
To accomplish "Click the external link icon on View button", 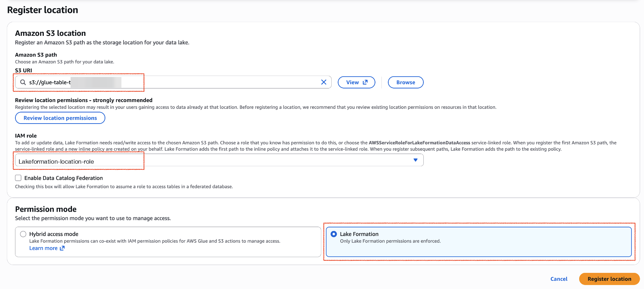I will click(x=365, y=82).
